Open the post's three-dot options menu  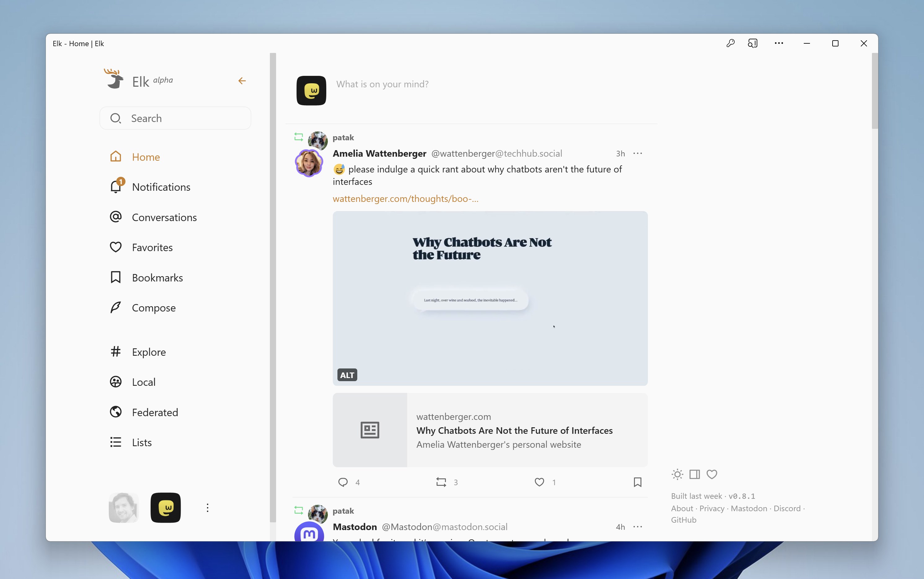[x=637, y=153]
